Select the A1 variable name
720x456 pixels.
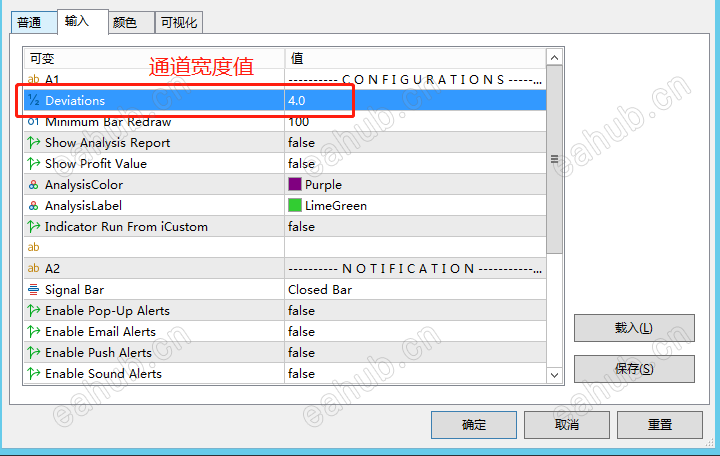click(52, 79)
